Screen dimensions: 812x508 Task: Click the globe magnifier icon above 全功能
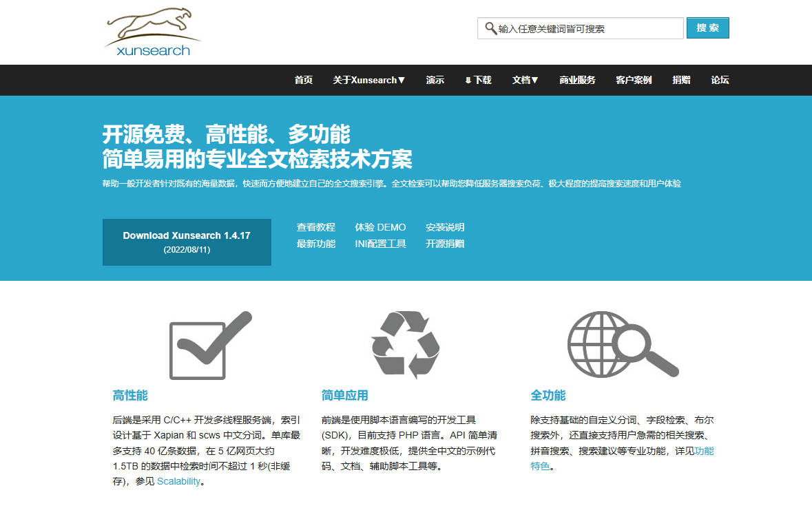[x=623, y=344]
